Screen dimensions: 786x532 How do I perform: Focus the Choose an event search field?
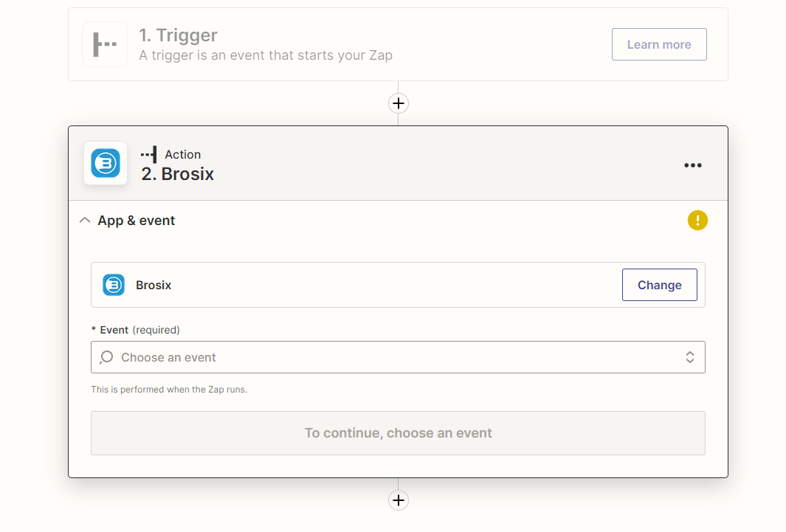(398, 357)
